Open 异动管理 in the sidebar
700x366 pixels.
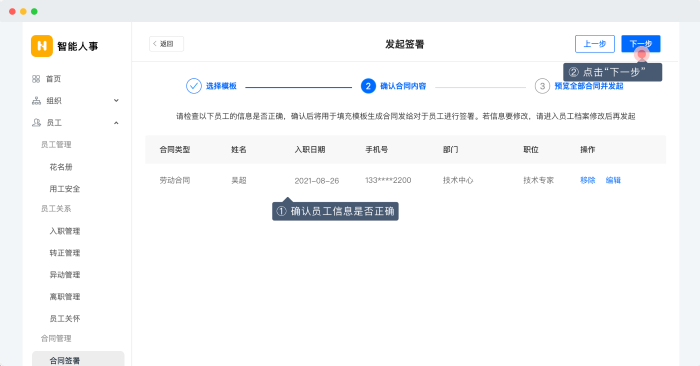click(x=65, y=274)
